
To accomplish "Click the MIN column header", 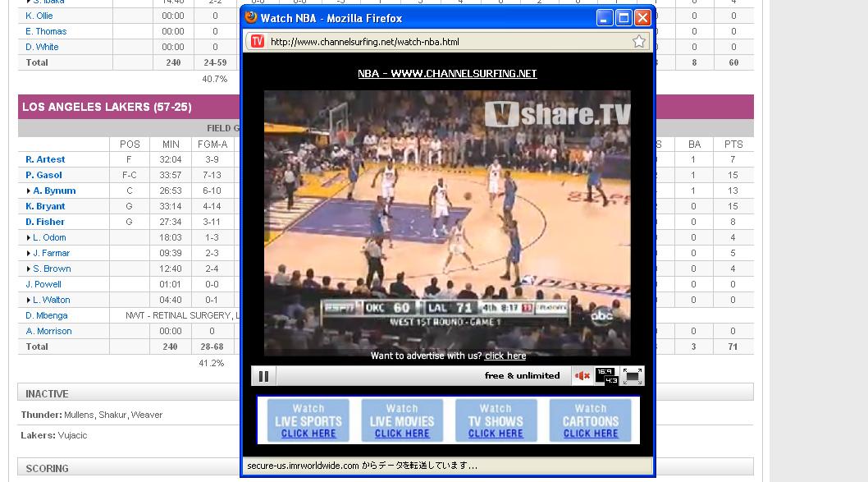I will tap(171, 144).
